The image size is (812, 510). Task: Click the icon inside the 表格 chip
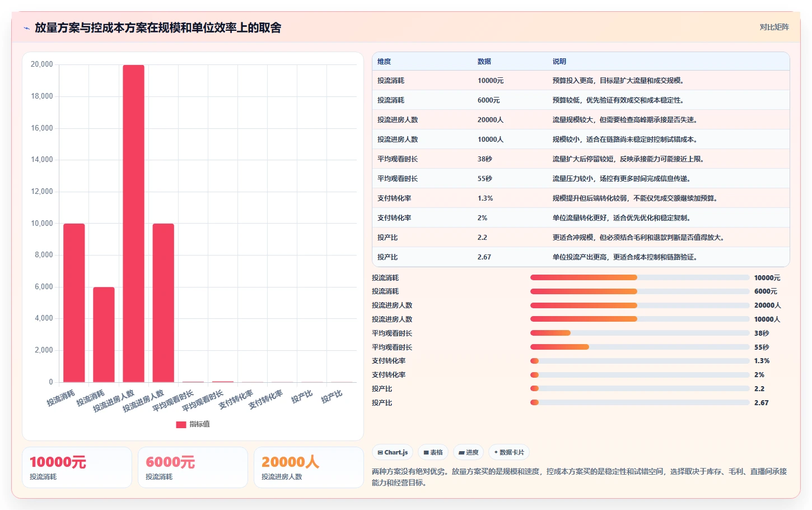point(426,452)
